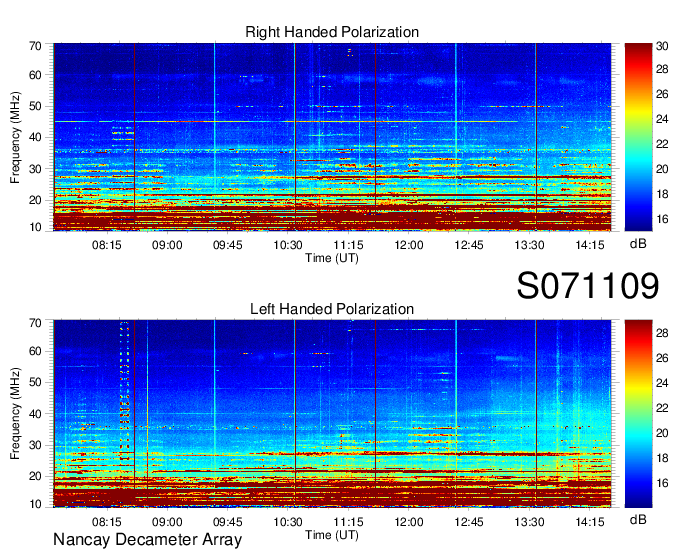Click the 30 MHz tick on the bottom plot

pyautogui.click(x=35, y=445)
